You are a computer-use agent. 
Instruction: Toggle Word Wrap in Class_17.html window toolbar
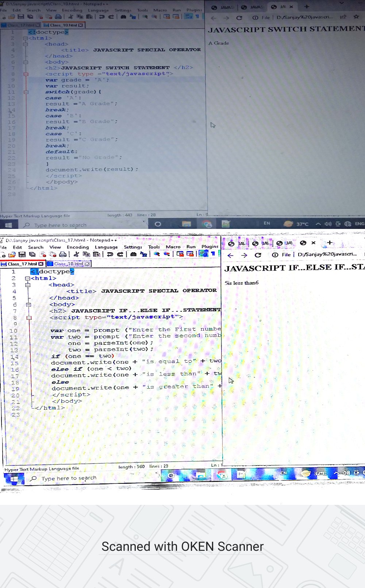click(203, 254)
